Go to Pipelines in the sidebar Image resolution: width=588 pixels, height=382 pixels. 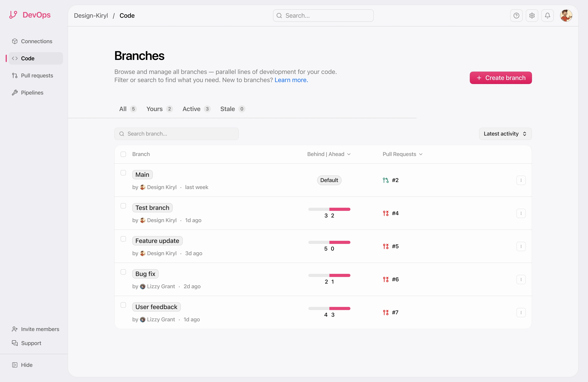(x=32, y=93)
